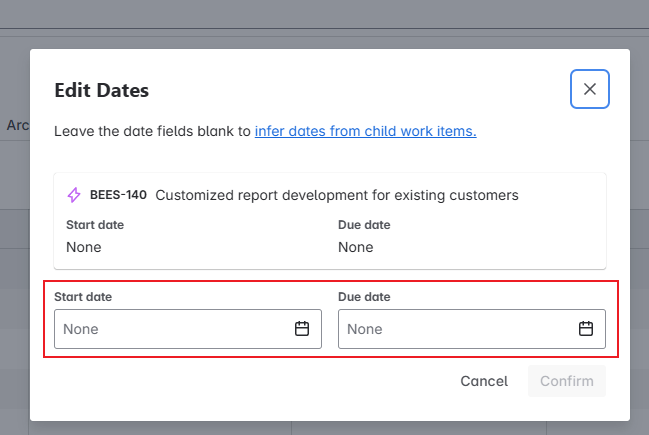
Task: Click the "Leave the date fields blank" instruction text
Action: 152,131
